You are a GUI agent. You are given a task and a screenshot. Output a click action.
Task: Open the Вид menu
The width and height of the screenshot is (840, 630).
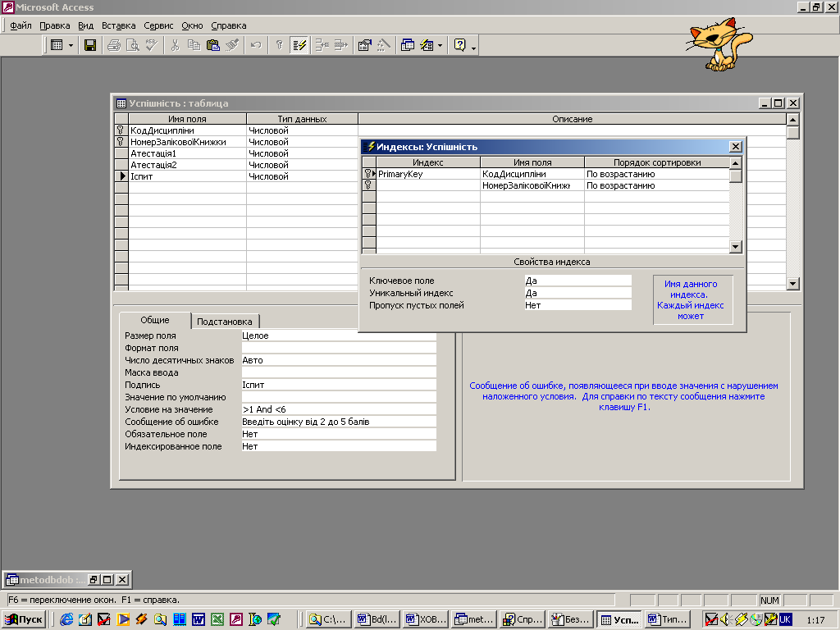(85, 25)
